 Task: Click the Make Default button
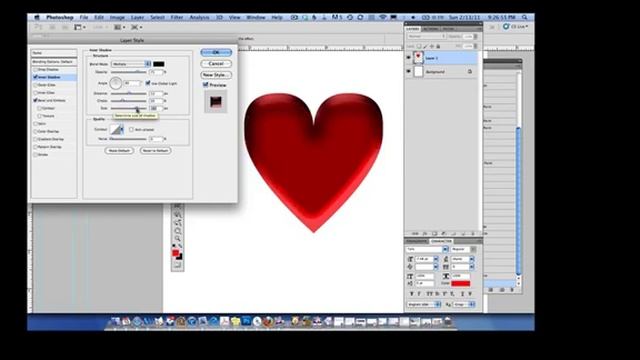[119, 151]
